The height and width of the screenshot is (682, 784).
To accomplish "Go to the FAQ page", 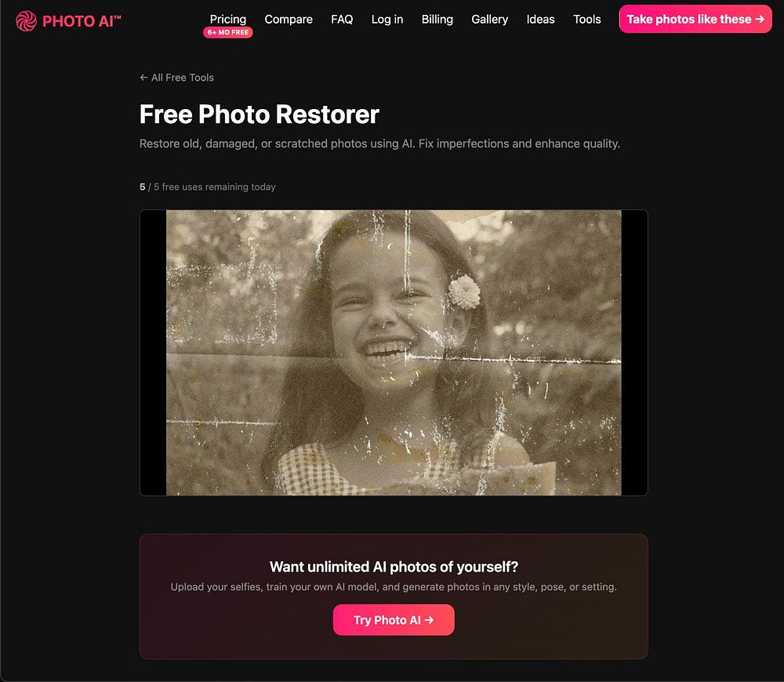I will 342,19.
